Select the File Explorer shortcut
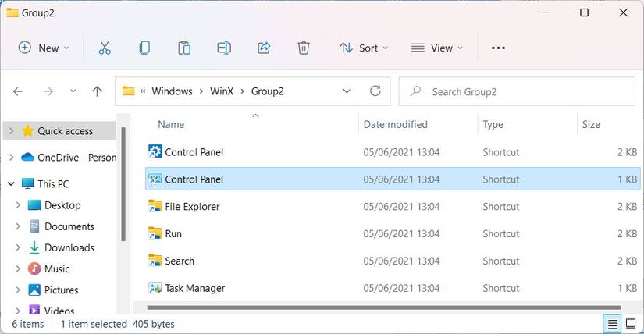This screenshot has height=334, width=644. pos(393,206)
